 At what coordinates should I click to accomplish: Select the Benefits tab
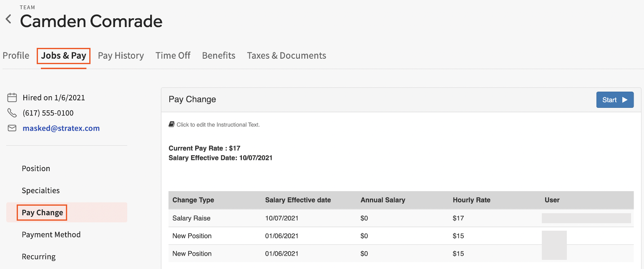click(219, 55)
